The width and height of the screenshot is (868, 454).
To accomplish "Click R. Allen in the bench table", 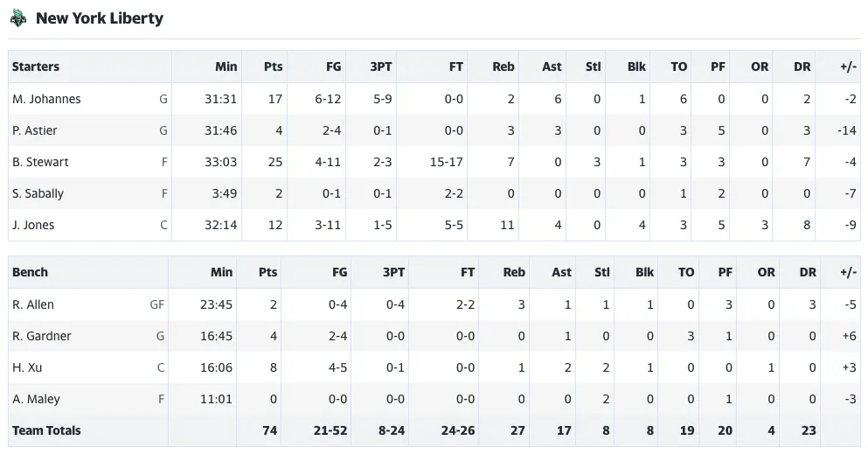I will [33, 304].
